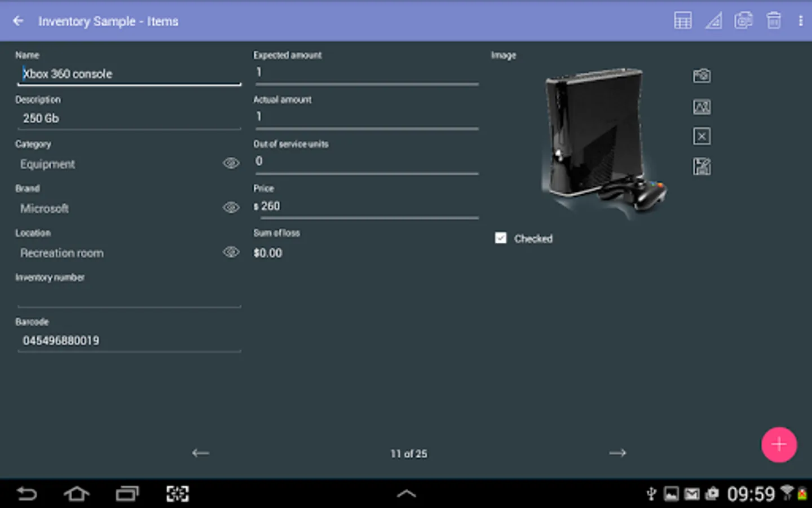Expand the bottom bar up chevron
The image size is (812, 508).
point(406,494)
